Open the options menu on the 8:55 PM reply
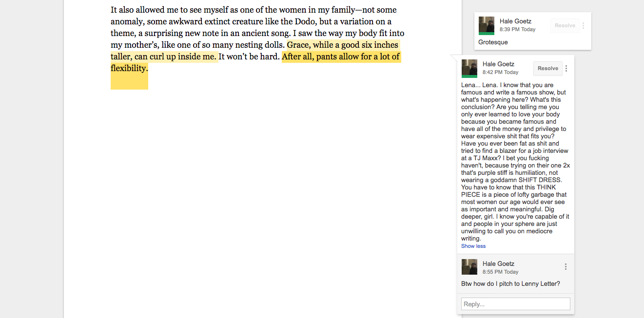 566,267
